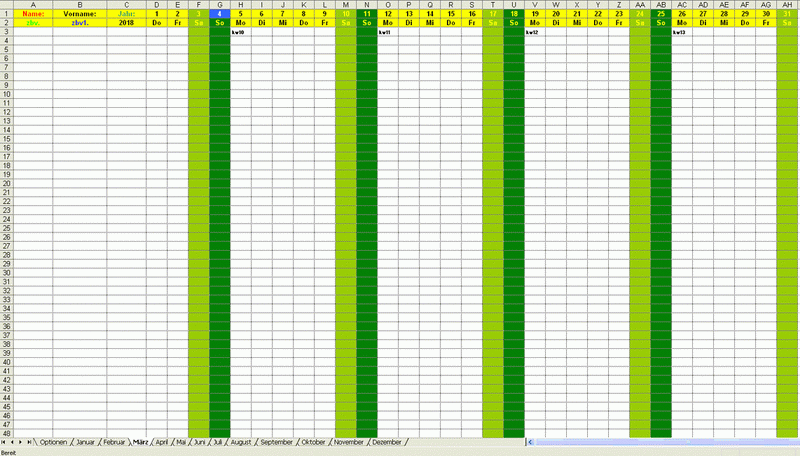Click the 'Jahr:' cell

(127, 14)
